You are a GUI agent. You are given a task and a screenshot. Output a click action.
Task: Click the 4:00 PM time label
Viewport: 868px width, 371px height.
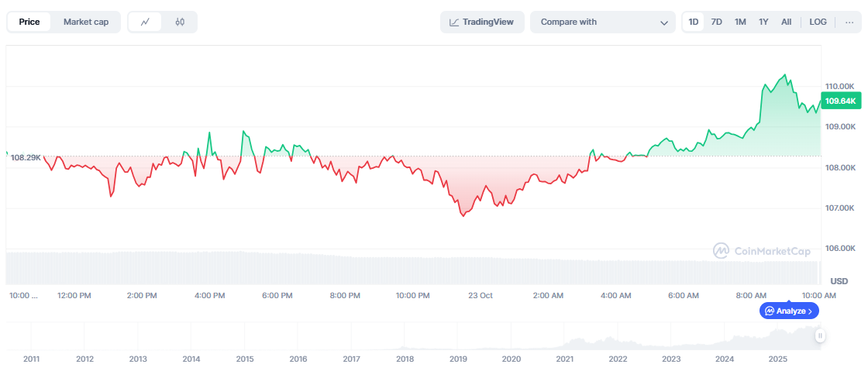click(210, 296)
